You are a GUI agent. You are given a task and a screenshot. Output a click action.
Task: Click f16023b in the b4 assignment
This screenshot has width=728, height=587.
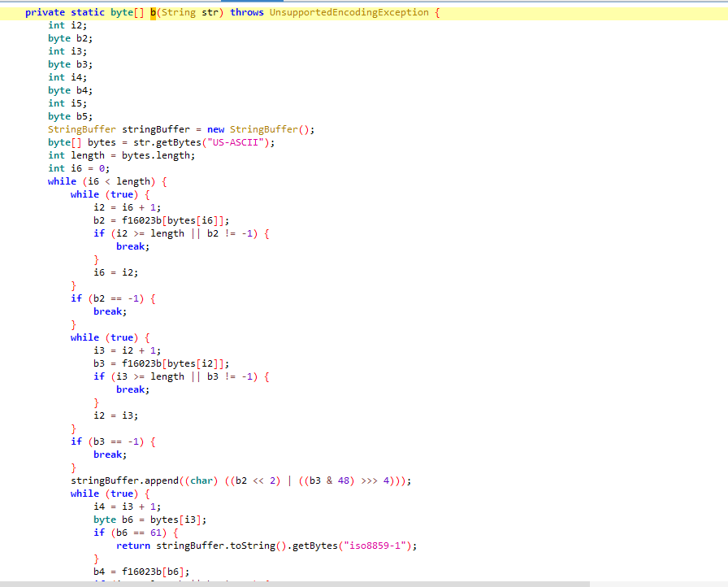pos(142,572)
